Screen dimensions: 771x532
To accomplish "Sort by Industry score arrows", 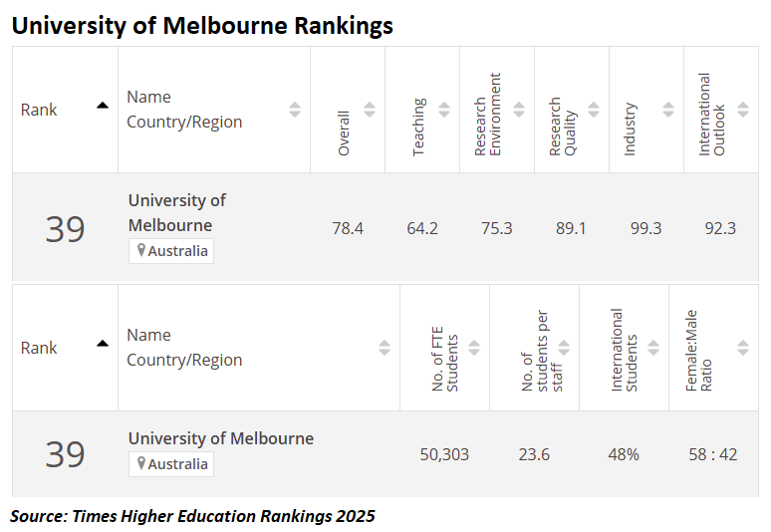I will [668, 110].
